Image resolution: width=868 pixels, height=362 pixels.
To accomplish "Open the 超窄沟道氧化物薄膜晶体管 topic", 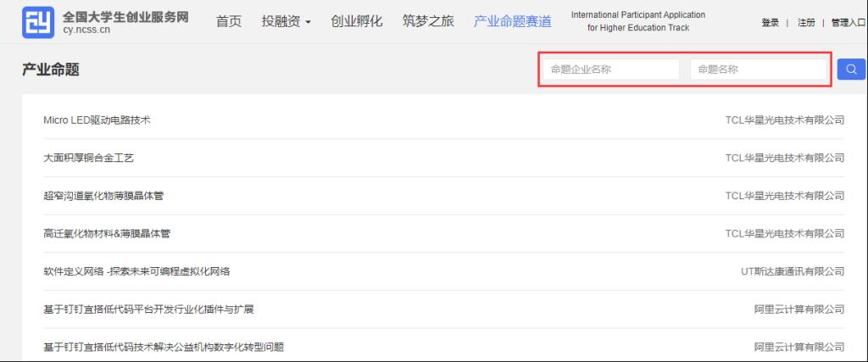I will click(103, 195).
